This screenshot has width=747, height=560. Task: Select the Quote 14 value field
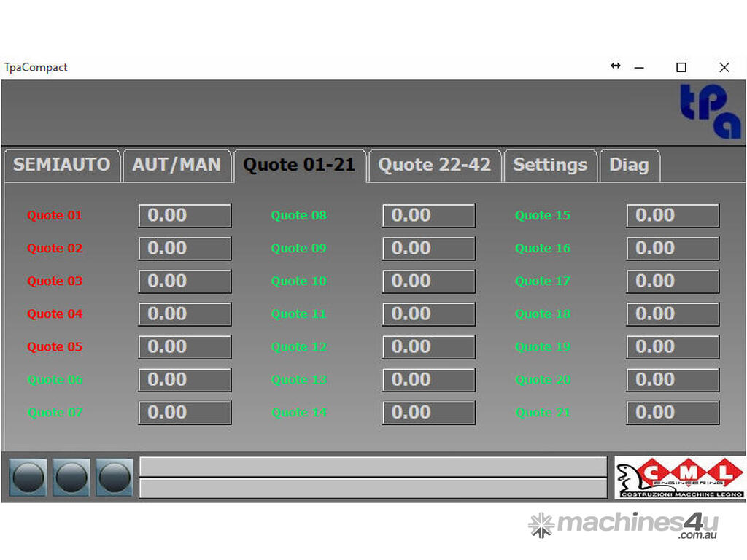(x=428, y=413)
